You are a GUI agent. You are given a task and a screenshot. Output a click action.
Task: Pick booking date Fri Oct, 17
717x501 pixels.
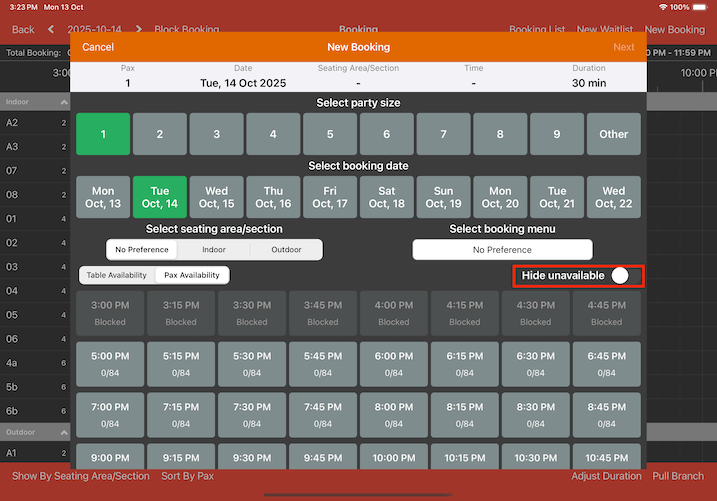(x=330, y=197)
